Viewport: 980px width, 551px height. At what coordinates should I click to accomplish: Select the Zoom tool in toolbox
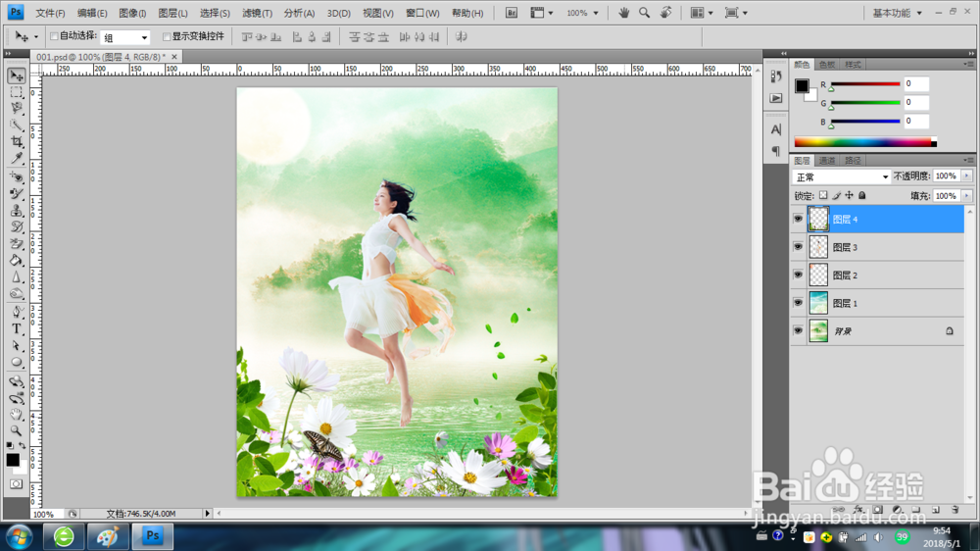pyautogui.click(x=17, y=431)
